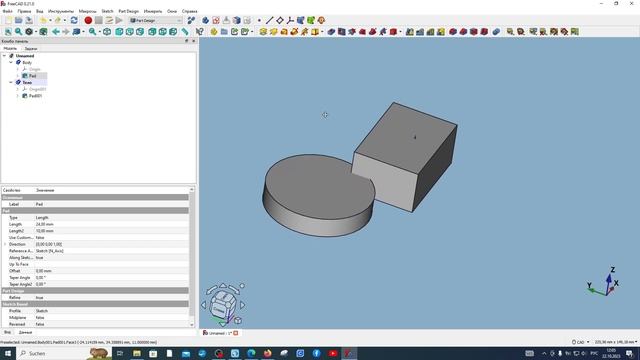
Task: Expand the Direction property row
Action: [5, 244]
